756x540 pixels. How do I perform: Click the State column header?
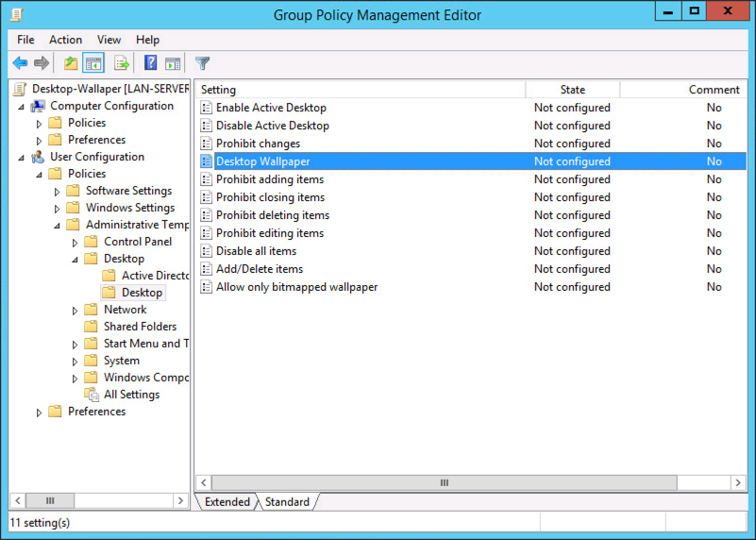[x=572, y=90]
